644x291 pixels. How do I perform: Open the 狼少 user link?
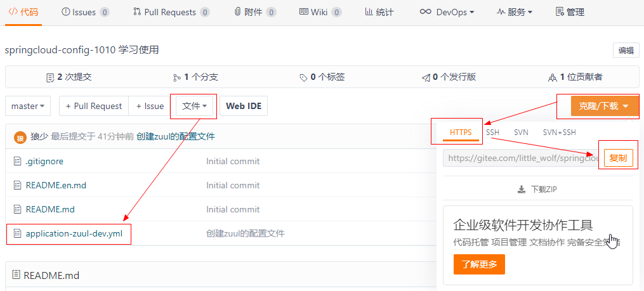point(39,137)
